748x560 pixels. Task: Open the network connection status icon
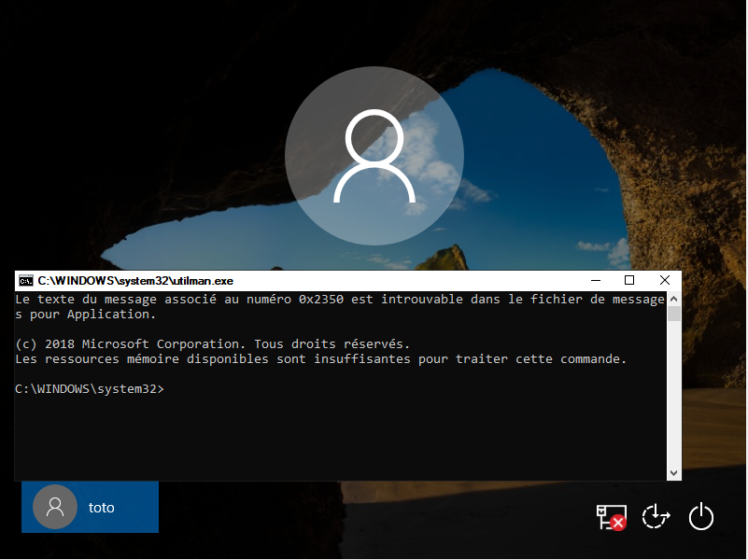[x=611, y=517]
